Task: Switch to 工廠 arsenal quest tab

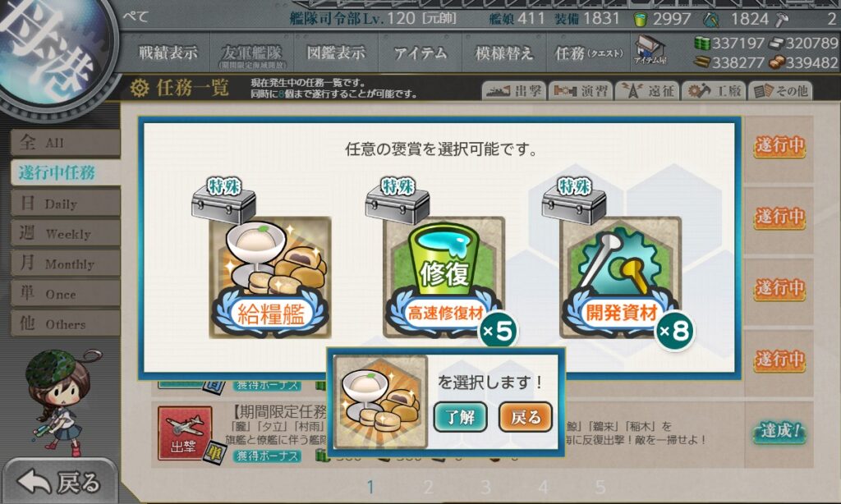Action: [715, 90]
